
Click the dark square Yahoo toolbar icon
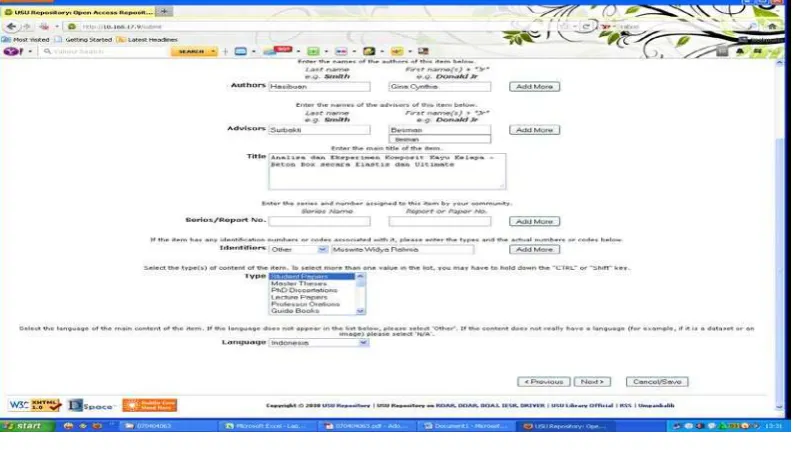(369, 52)
